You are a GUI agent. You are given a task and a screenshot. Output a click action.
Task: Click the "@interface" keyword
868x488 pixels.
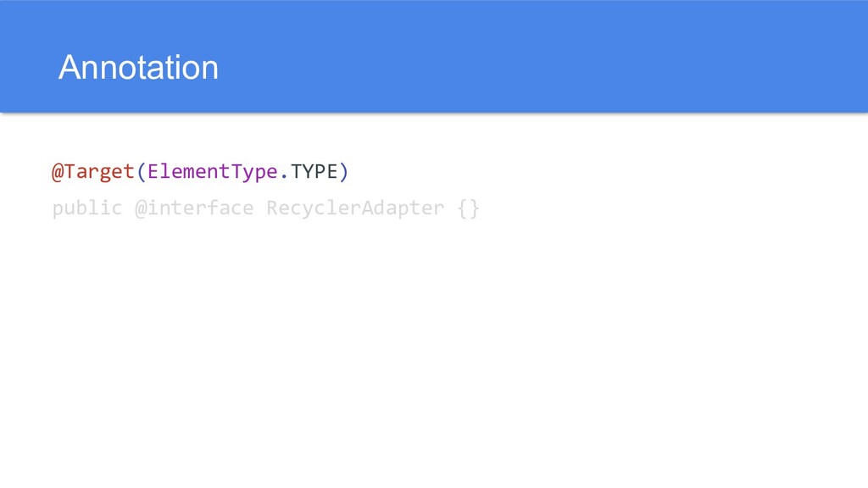pyautogui.click(x=193, y=208)
